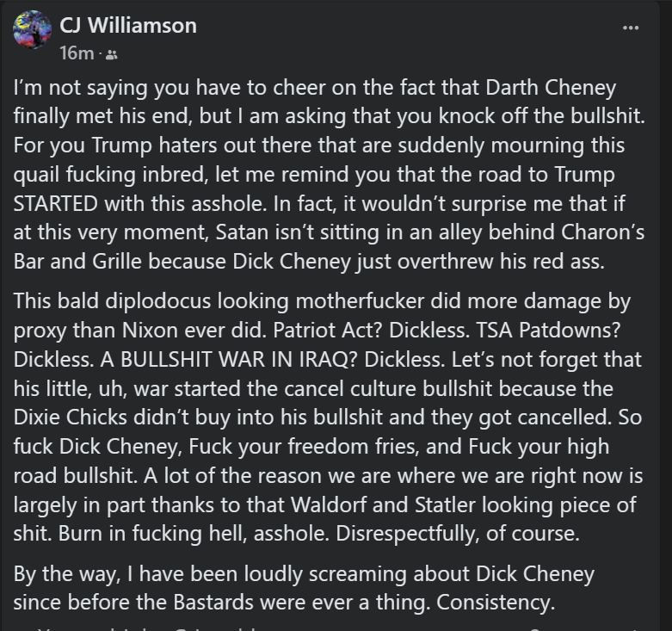Click the paragraph starting "By the way"
672x631 pixels.
coord(303,588)
